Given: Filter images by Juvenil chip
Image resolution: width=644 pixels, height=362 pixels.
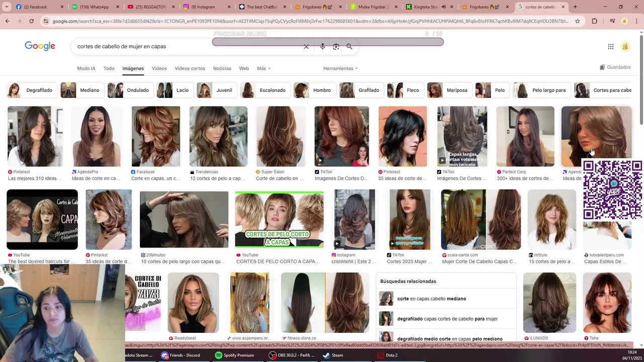Looking at the screenshot, I should pos(217,90).
